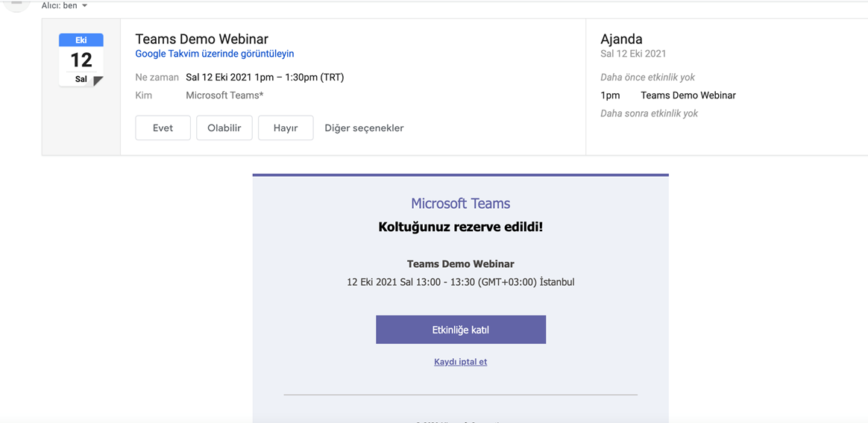Click Koltuğunuz rezerve edildi! headline

461,227
